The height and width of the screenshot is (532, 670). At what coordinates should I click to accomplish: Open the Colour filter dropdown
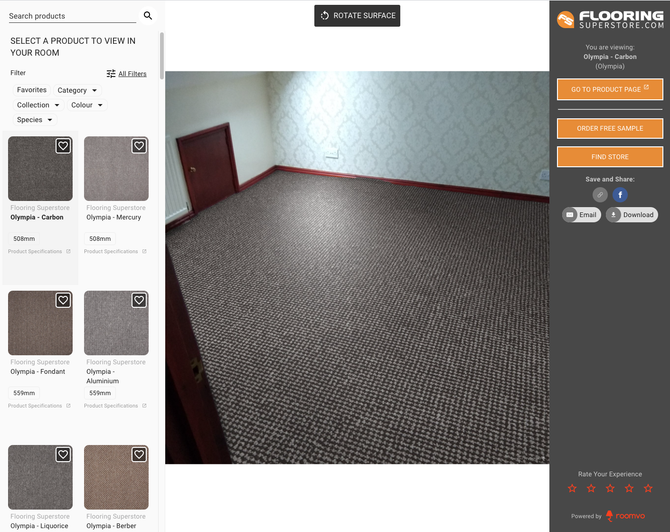click(x=86, y=105)
